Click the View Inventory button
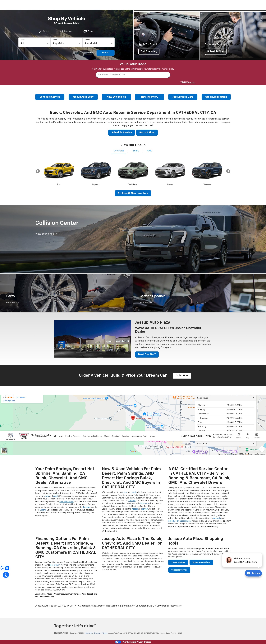Image resolution: width=266 pixels, height=644 pixels. (x=178, y=562)
